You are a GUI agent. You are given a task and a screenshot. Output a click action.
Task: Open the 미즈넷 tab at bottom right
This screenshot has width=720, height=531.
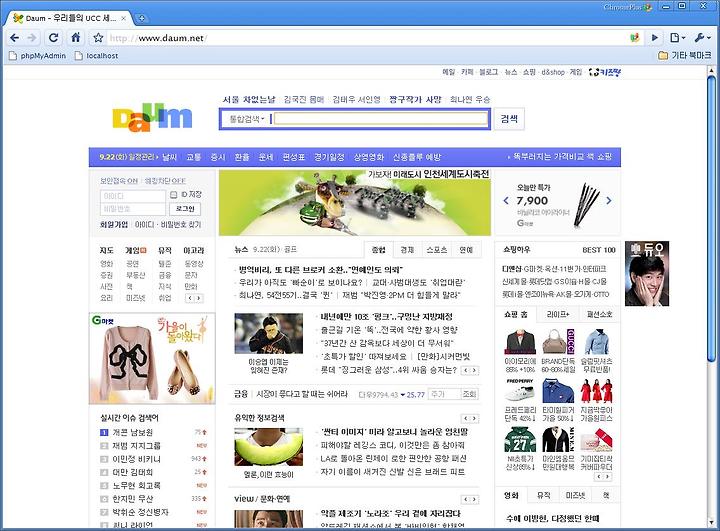(575, 495)
